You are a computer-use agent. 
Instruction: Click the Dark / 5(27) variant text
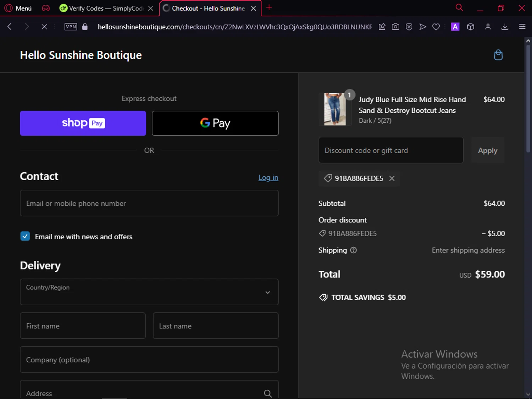375,121
